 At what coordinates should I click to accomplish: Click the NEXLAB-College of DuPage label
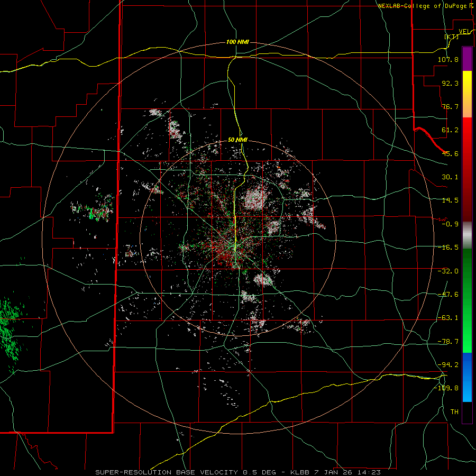point(422,6)
